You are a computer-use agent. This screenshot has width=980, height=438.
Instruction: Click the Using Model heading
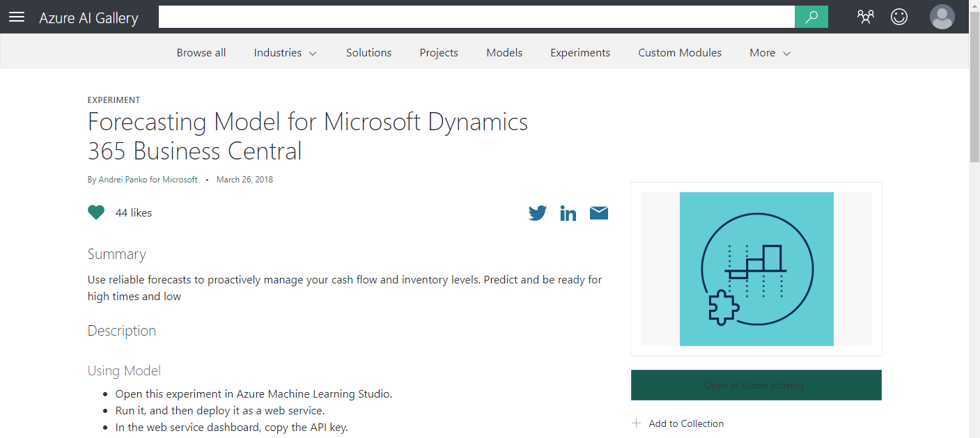(x=124, y=370)
